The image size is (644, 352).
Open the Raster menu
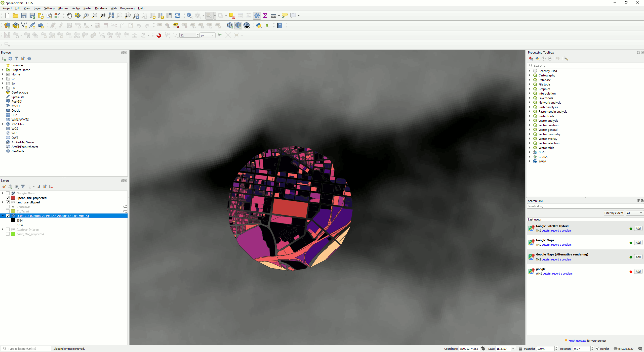click(x=87, y=8)
